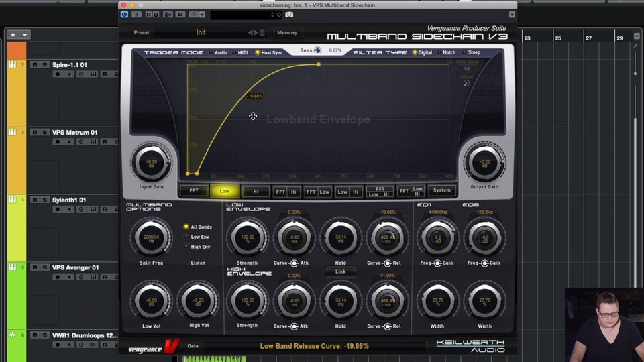Viewport: 644px width, 362px height.
Task: Select the VWB1 Drumloops track name
Action: coord(85,335)
